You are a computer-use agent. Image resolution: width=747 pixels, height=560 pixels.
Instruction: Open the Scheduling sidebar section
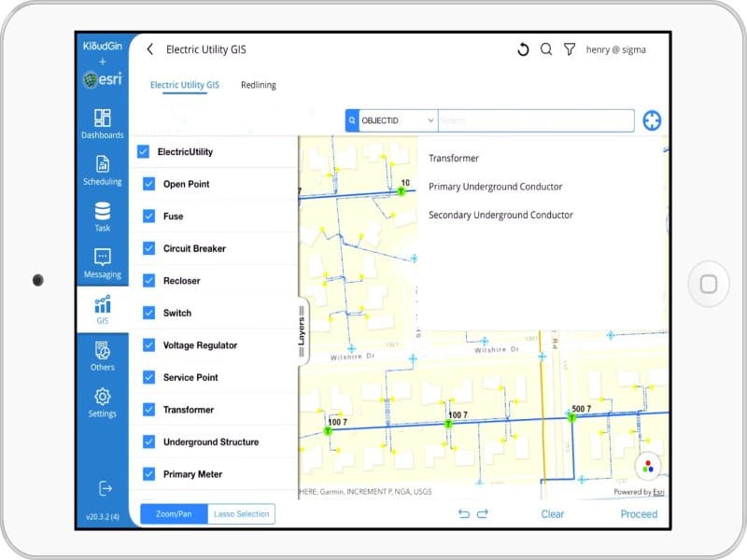pyautogui.click(x=103, y=170)
